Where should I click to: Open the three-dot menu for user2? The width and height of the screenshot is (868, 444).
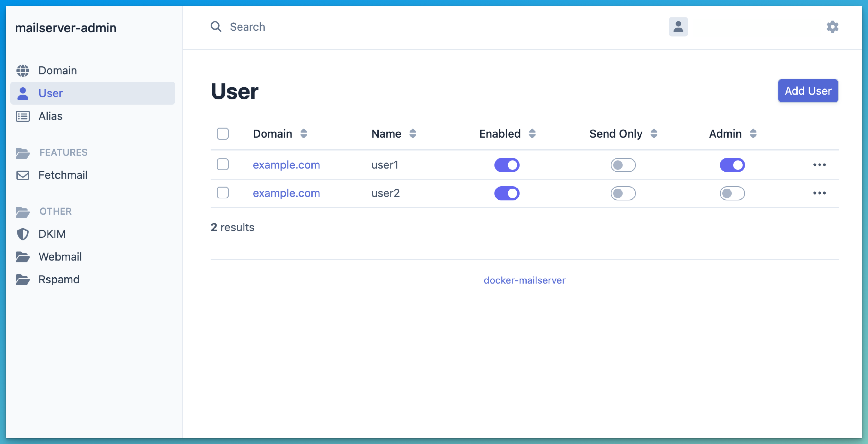click(819, 193)
